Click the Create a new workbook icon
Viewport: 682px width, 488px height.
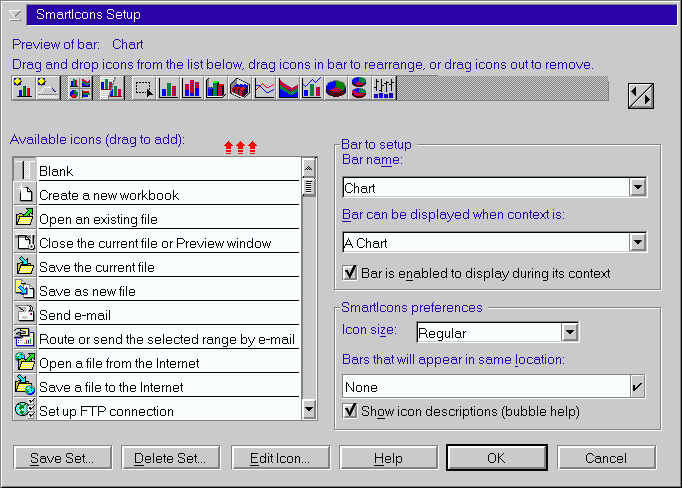click(x=25, y=194)
